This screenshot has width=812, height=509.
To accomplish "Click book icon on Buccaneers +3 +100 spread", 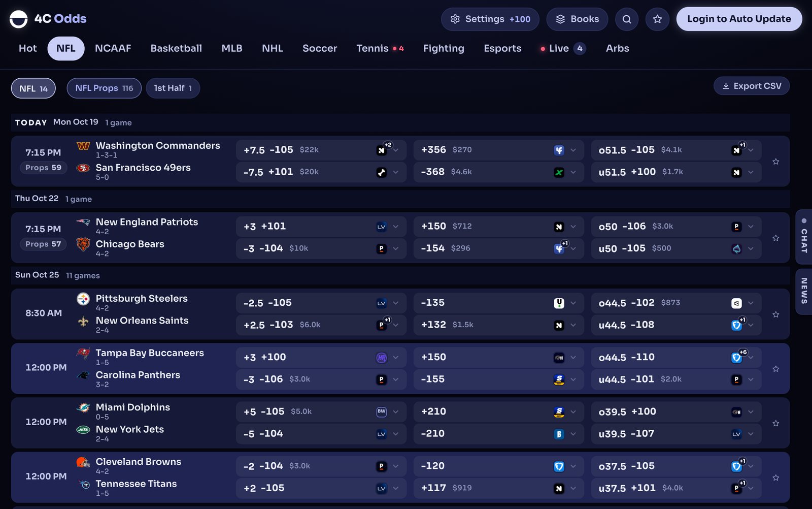I will click(x=382, y=358).
